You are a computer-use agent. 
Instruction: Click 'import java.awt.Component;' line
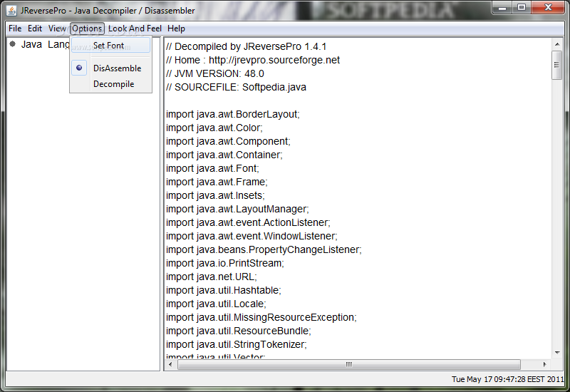pos(228,141)
